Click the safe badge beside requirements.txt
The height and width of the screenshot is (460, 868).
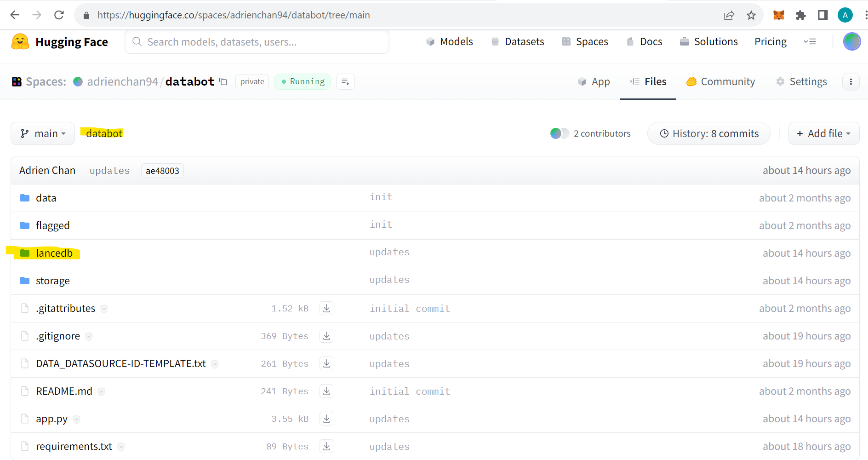coord(121,447)
